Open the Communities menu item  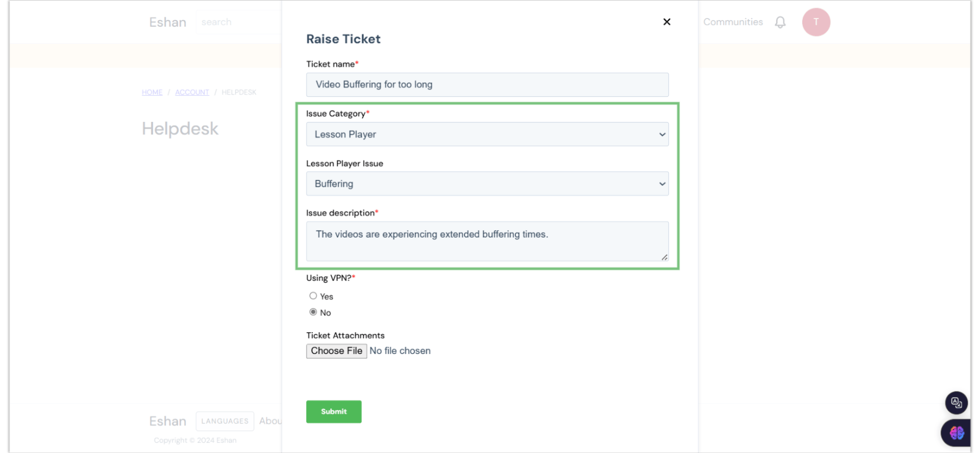[732, 22]
